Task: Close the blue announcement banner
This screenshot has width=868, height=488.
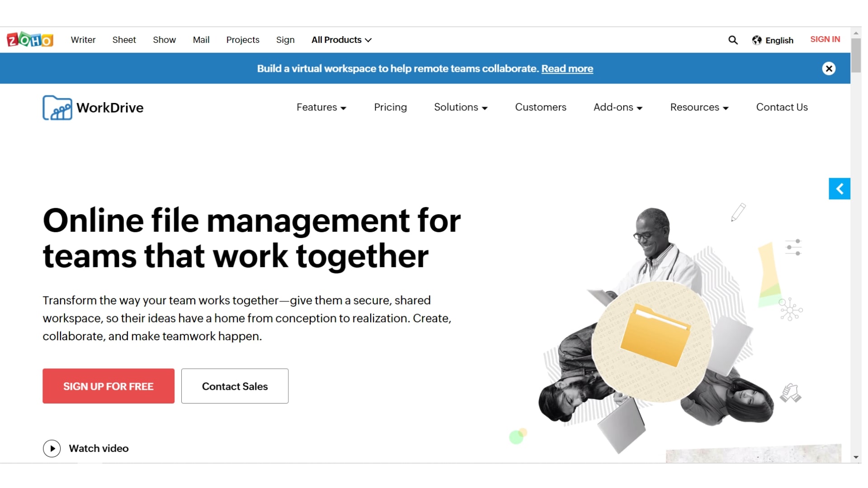Action: coord(829,69)
